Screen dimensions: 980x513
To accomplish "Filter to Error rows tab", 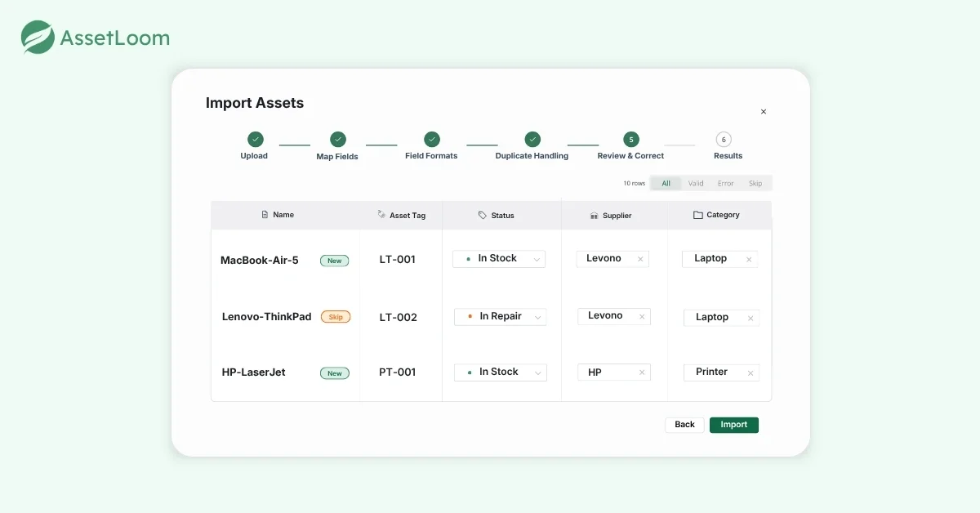I will tap(726, 184).
